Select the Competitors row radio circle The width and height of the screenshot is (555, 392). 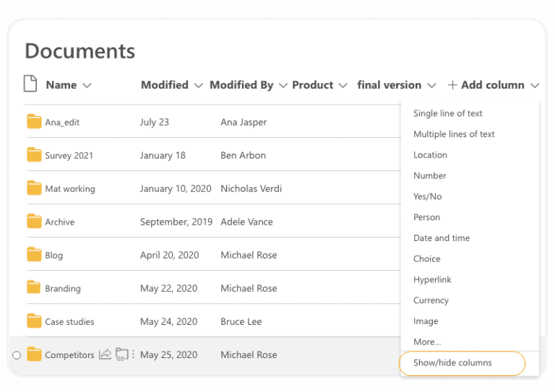click(x=17, y=355)
